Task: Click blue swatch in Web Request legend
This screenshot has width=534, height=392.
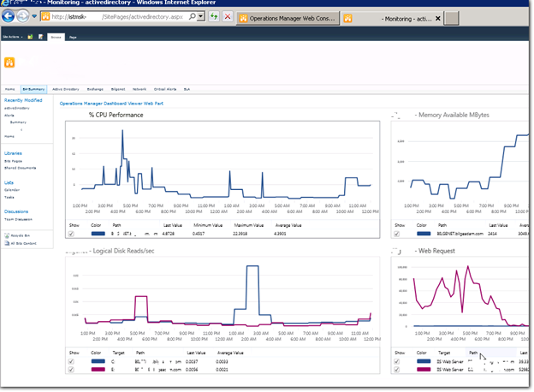Action: [424, 361]
